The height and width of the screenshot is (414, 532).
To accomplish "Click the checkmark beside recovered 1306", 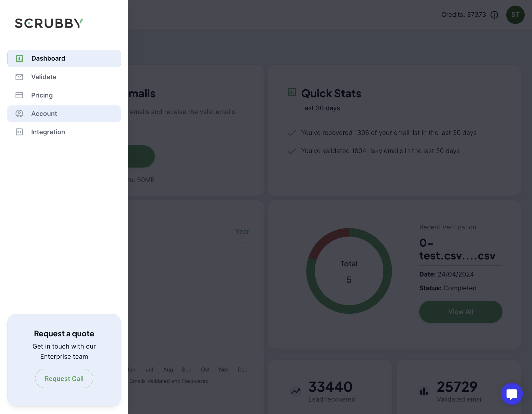I will coord(292,133).
